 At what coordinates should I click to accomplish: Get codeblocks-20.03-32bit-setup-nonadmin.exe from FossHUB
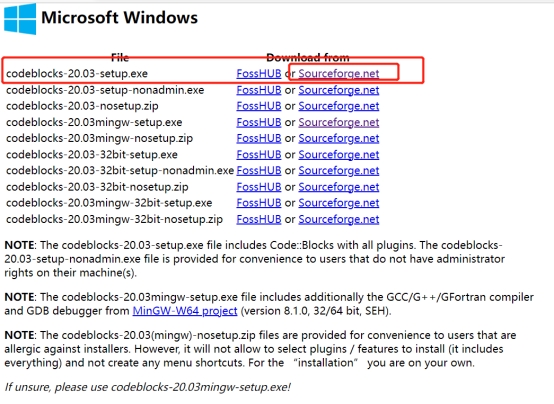tap(259, 170)
